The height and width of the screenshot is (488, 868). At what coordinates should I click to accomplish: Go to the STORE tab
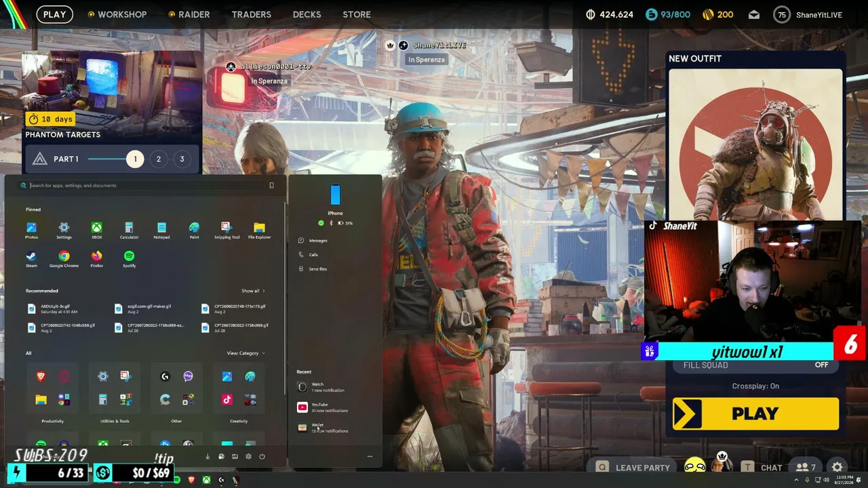point(357,14)
